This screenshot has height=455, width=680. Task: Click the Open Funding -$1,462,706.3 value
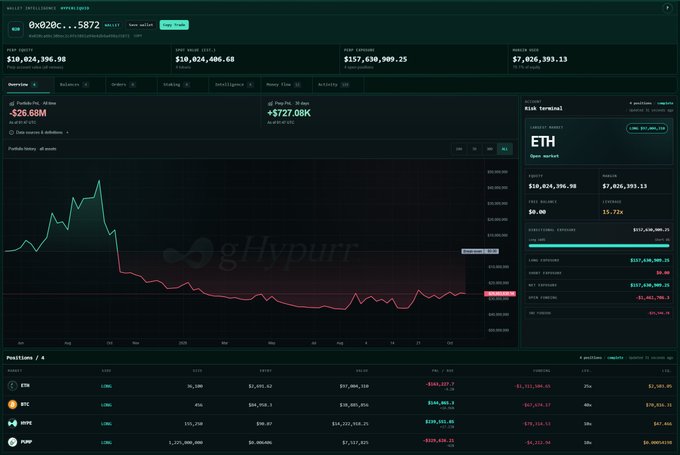coord(652,298)
